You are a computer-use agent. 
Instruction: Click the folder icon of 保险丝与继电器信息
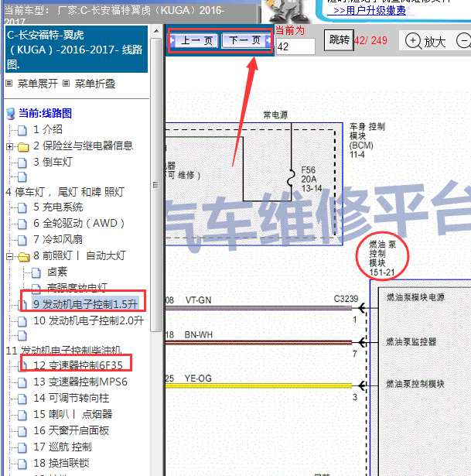(23, 147)
